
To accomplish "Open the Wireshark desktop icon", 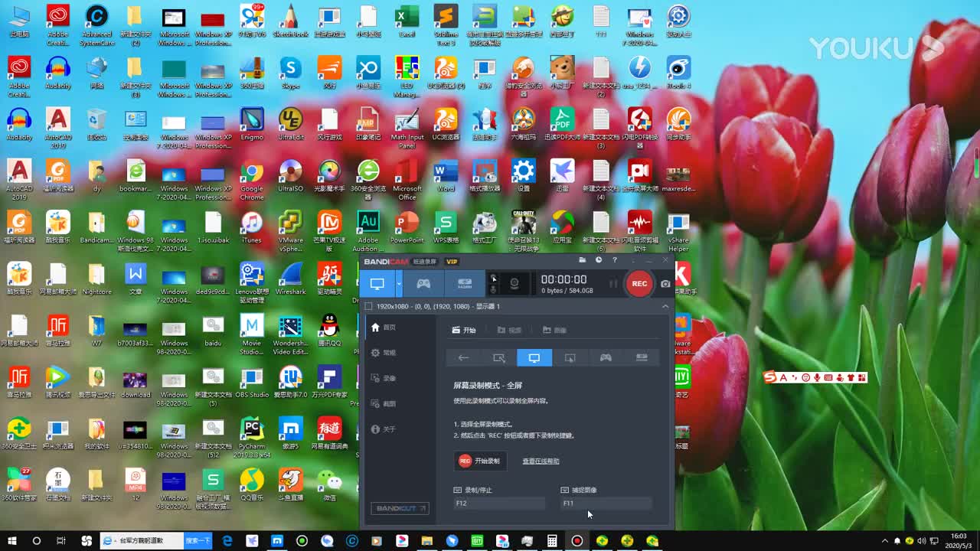I will pyautogui.click(x=290, y=278).
